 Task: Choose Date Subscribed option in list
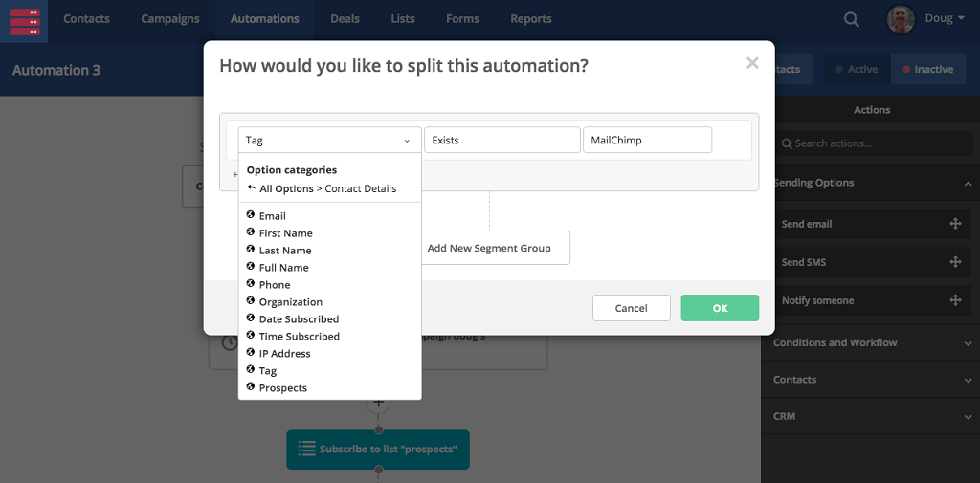coord(299,319)
